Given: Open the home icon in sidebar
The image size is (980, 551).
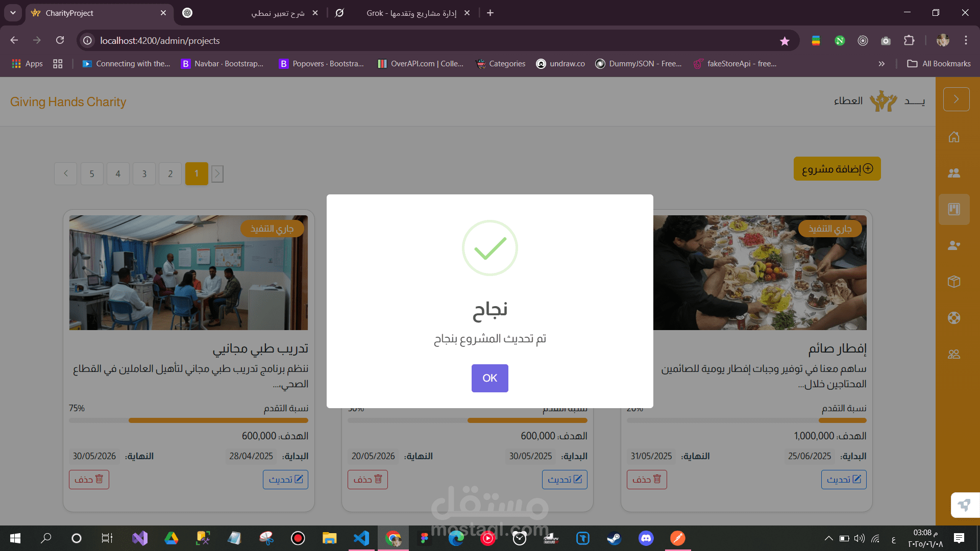Looking at the screenshot, I should point(954,137).
